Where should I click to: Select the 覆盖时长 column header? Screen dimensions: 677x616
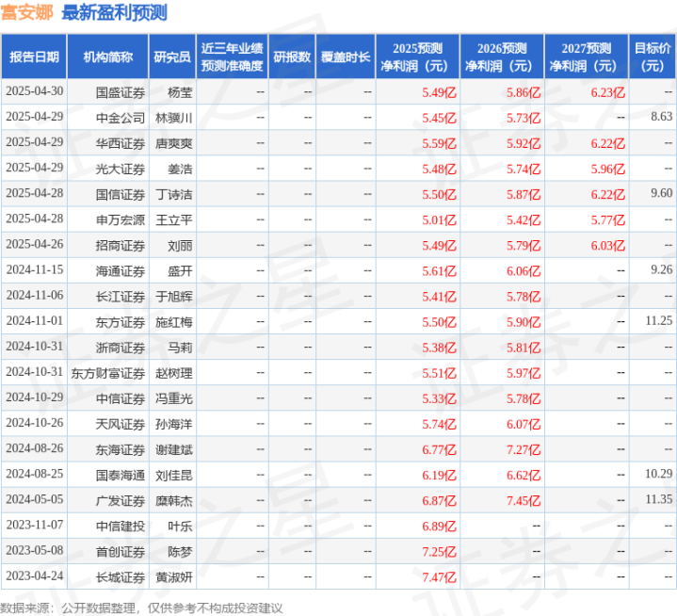[346, 57]
